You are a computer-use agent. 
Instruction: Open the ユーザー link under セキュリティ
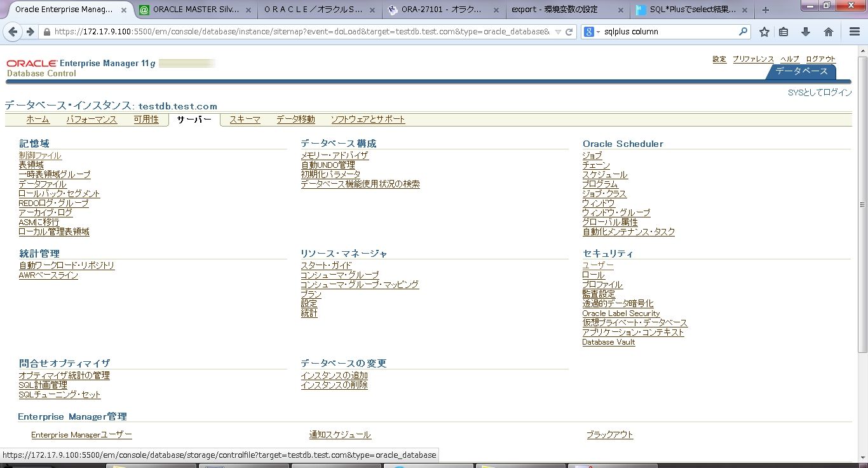(598, 265)
